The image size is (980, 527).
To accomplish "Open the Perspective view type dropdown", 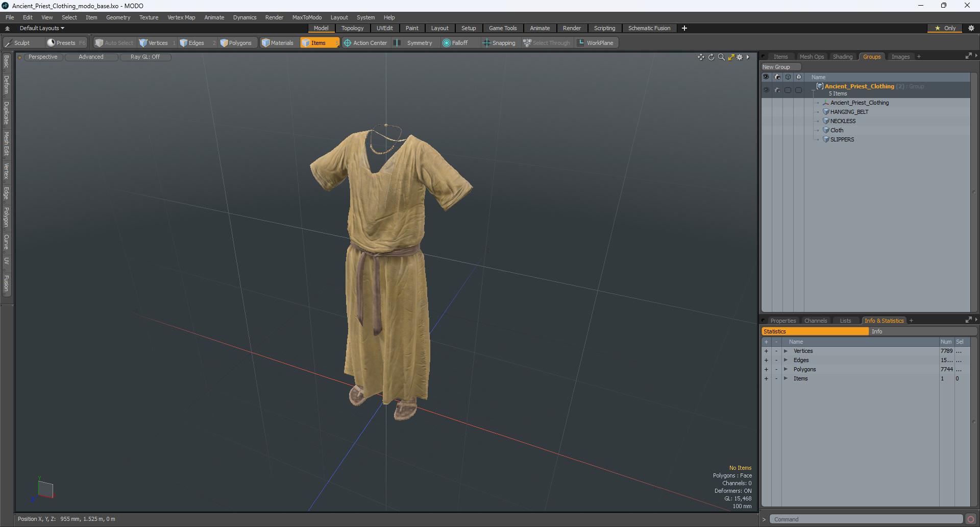I will coord(43,57).
